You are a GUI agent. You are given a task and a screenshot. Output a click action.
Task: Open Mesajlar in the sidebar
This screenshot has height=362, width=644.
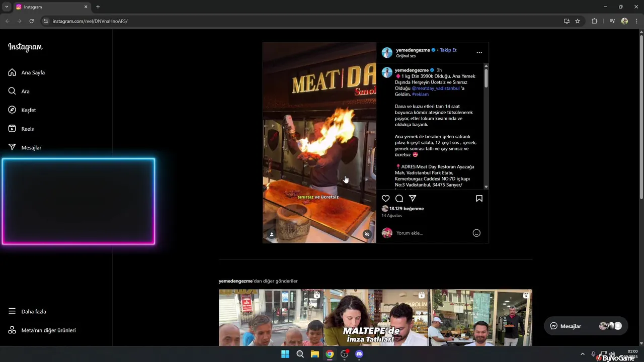click(25, 147)
